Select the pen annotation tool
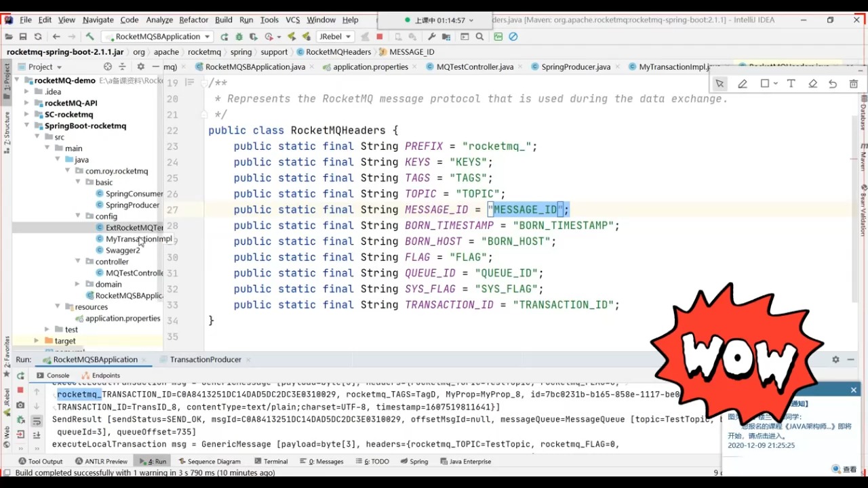This screenshot has width=868, height=488. pos(743,84)
